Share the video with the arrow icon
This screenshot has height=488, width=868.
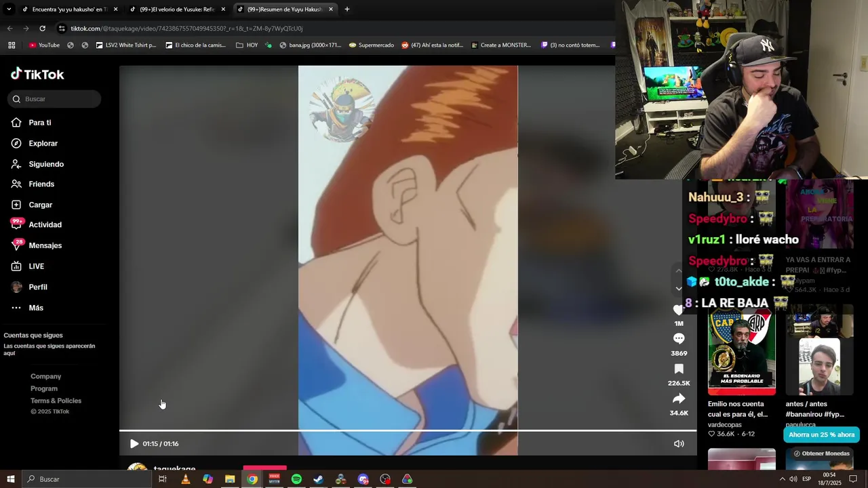coord(679,399)
